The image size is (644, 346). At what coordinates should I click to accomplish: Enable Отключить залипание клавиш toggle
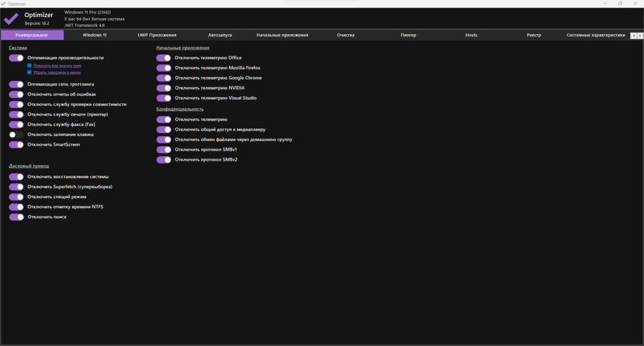(x=17, y=135)
